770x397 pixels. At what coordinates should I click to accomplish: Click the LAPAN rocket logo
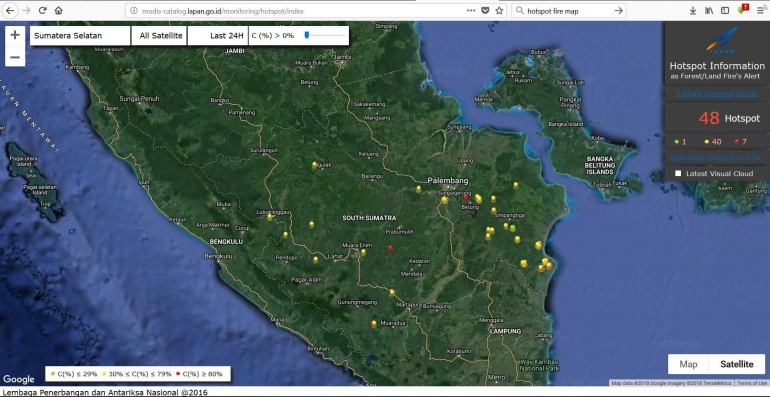tap(722, 41)
